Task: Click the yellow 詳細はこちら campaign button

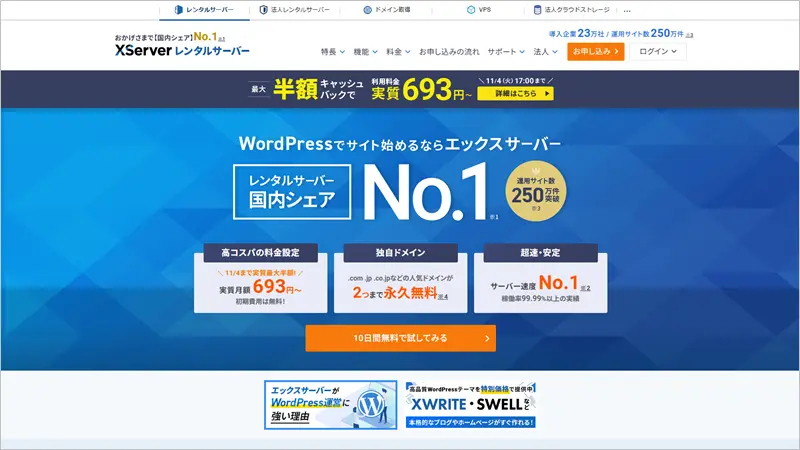Action: (x=515, y=93)
